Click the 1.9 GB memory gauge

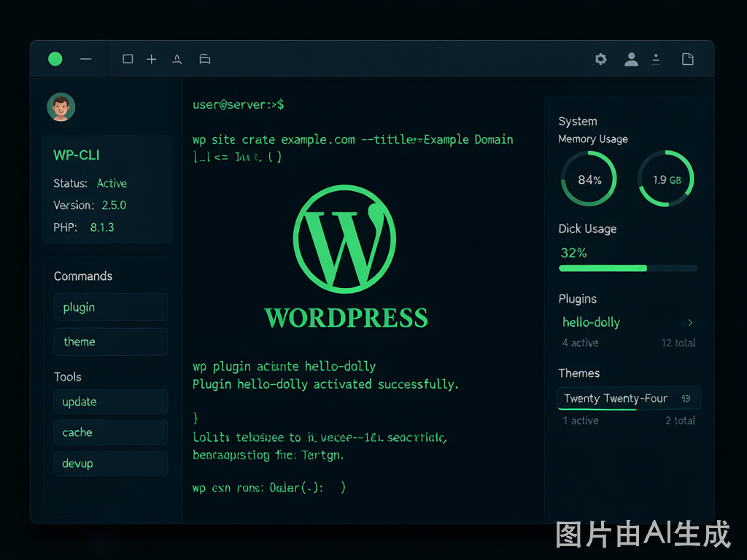point(666,179)
